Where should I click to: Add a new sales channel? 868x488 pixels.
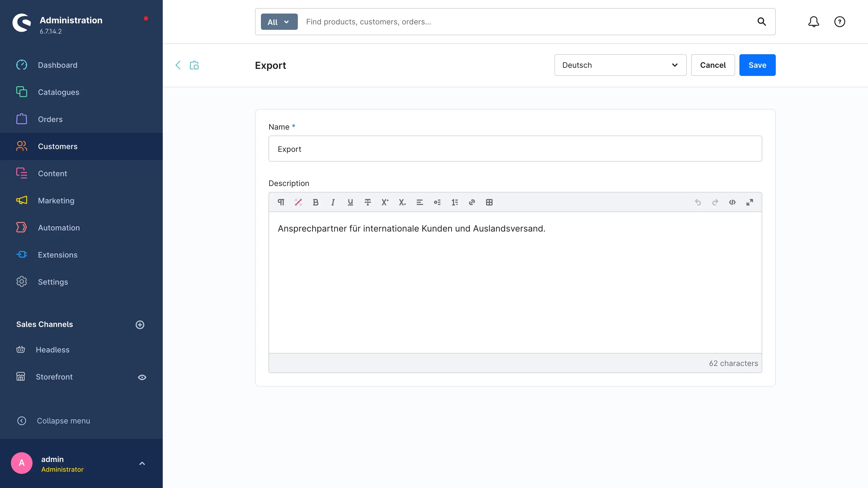[x=140, y=325]
